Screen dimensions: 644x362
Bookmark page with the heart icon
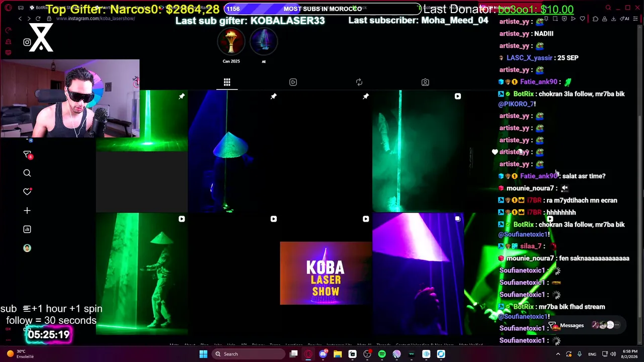click(583, 19)
